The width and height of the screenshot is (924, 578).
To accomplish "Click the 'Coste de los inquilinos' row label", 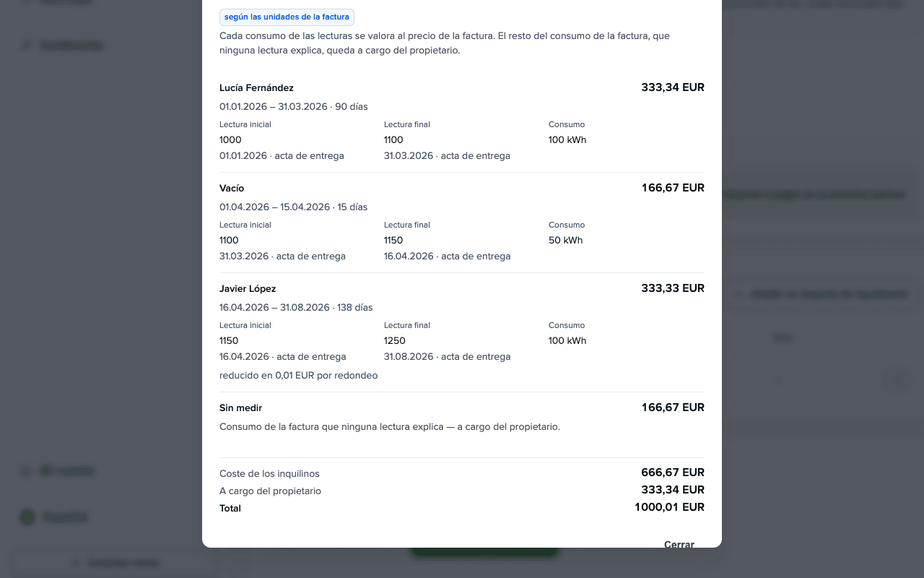I will coord(269,473).
